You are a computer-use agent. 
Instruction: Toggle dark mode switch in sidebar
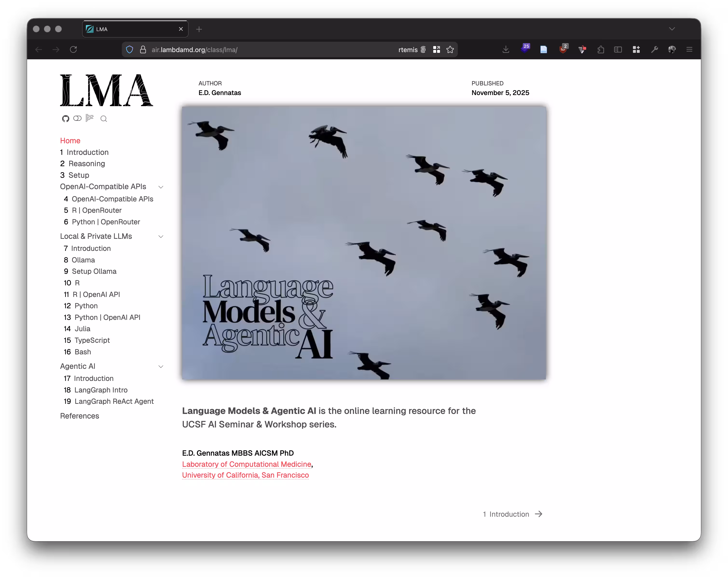(77, 118)
